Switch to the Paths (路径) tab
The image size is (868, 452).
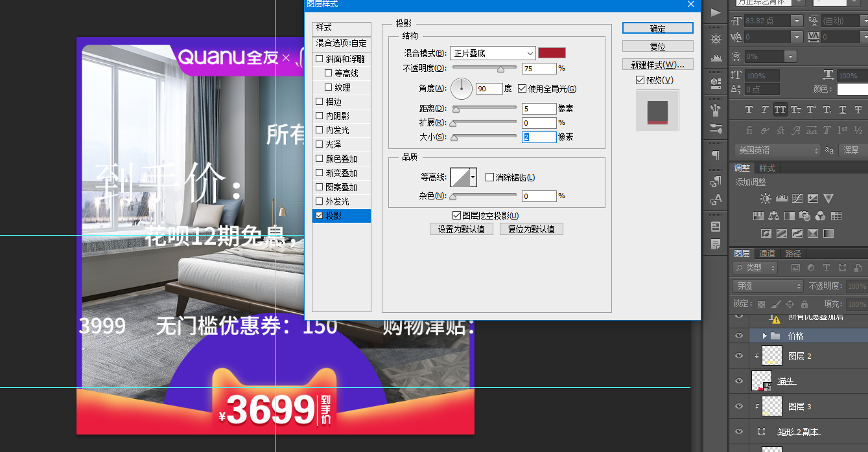(793, 254)
